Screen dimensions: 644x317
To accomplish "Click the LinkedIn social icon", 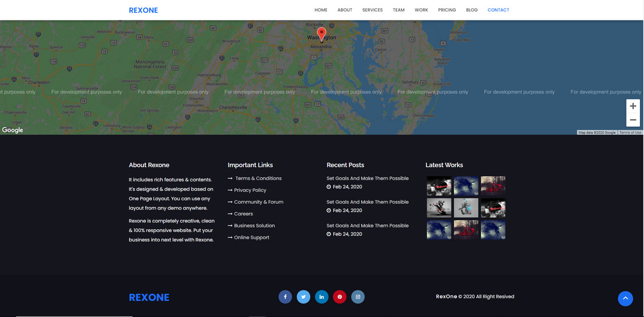I will 321,297.
